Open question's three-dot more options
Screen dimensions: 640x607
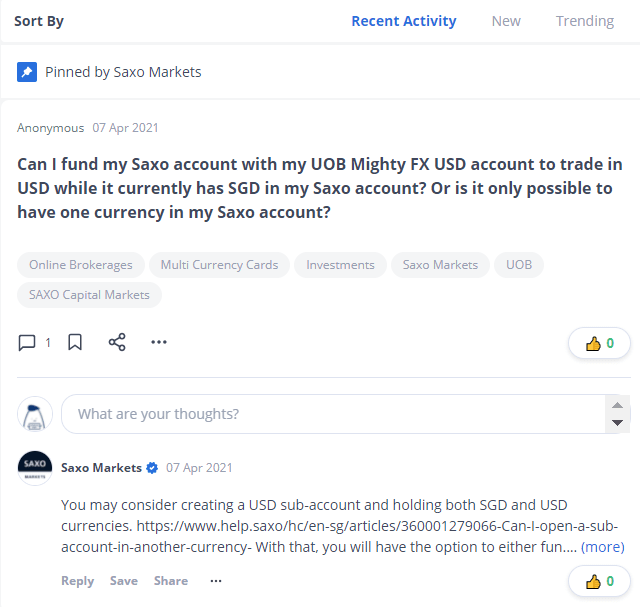click(159, 343)
